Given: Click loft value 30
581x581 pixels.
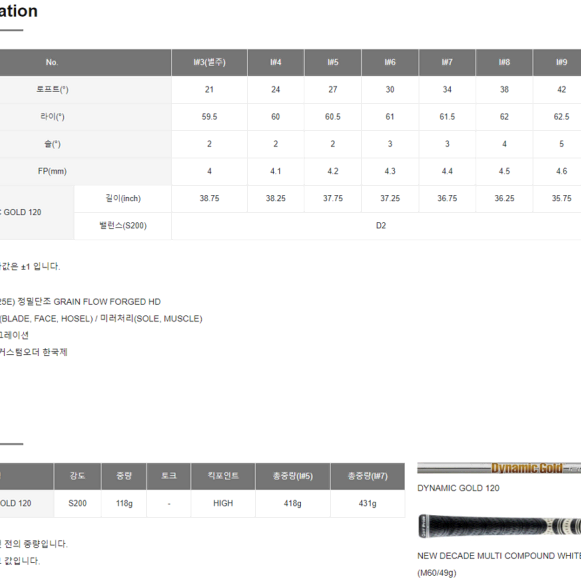Looking at the screenshot, I should [x=390, y=89].
